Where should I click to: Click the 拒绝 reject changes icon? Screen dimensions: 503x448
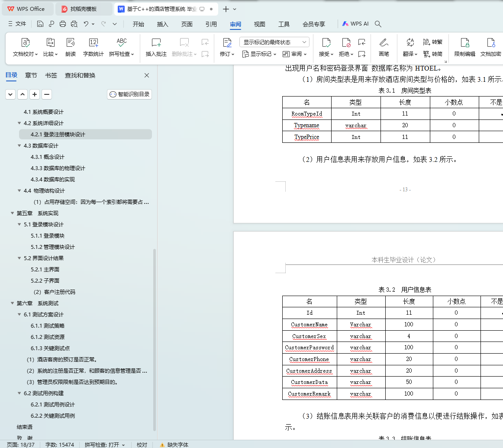pyautogui.click(x=346, y=43)
